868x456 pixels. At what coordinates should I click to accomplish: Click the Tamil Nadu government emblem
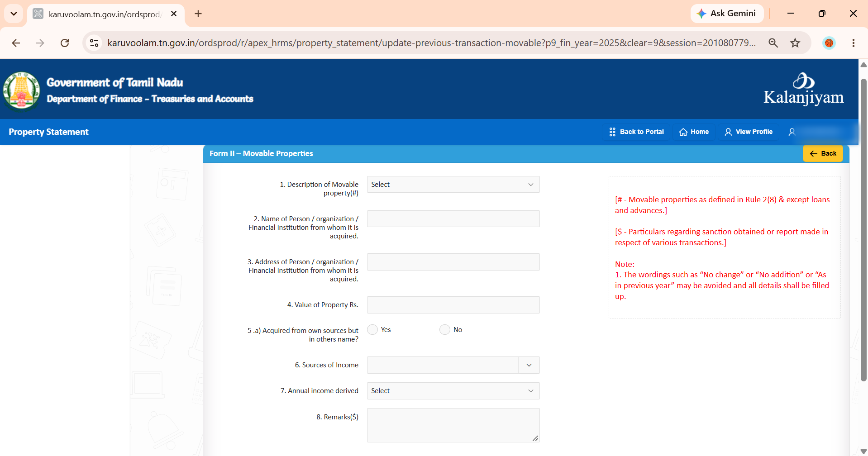(x=21, y=90)
